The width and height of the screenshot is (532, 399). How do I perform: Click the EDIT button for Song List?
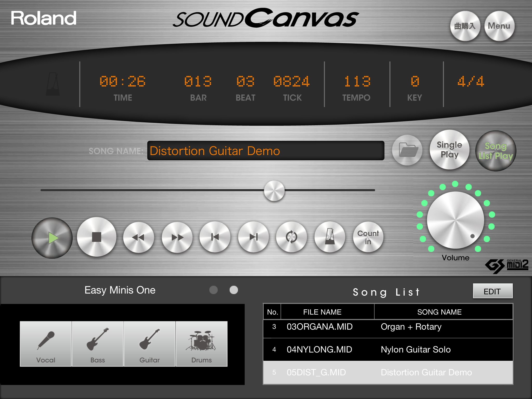(493, 291)
